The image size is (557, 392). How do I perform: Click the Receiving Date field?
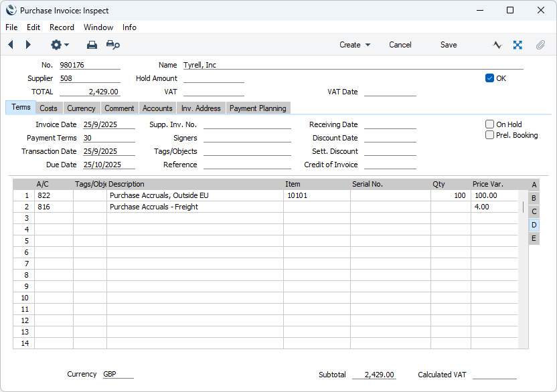(x=390, y=124)
